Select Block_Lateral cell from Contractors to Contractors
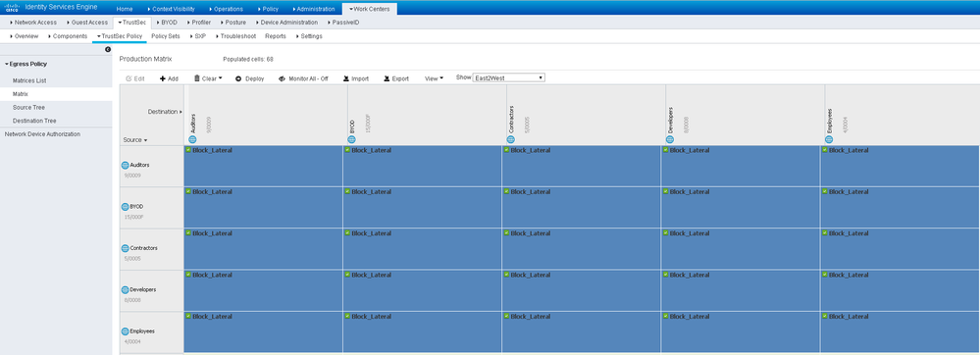The width and height of the screenshot is (980, 355). click(581, 249)
